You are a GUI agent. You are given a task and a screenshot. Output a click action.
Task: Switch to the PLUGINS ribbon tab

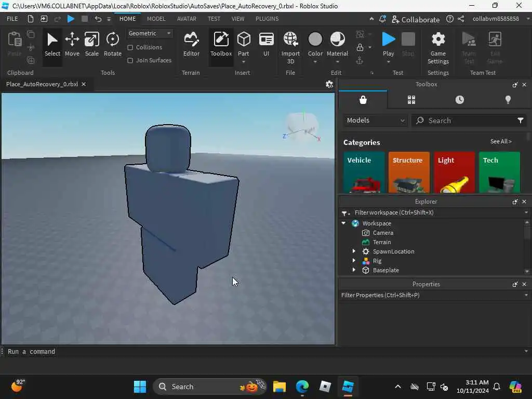click(267, 19)
